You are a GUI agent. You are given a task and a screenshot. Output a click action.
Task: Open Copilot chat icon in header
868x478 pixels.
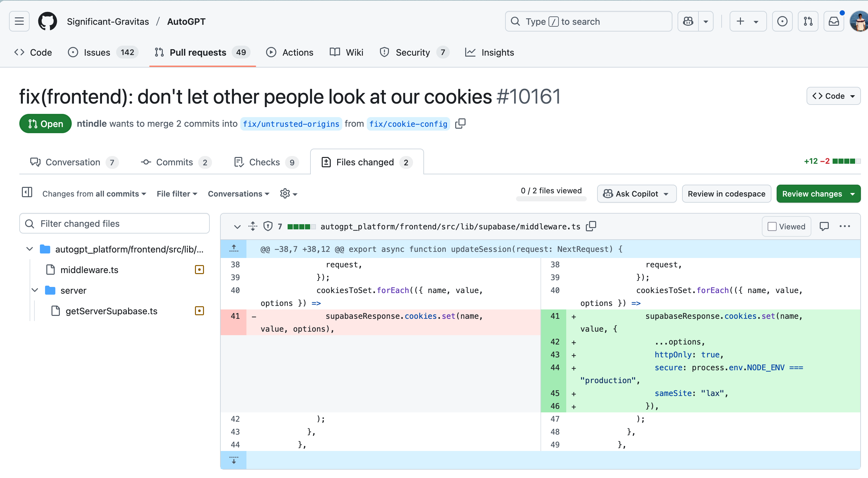(x=688, y=22)
